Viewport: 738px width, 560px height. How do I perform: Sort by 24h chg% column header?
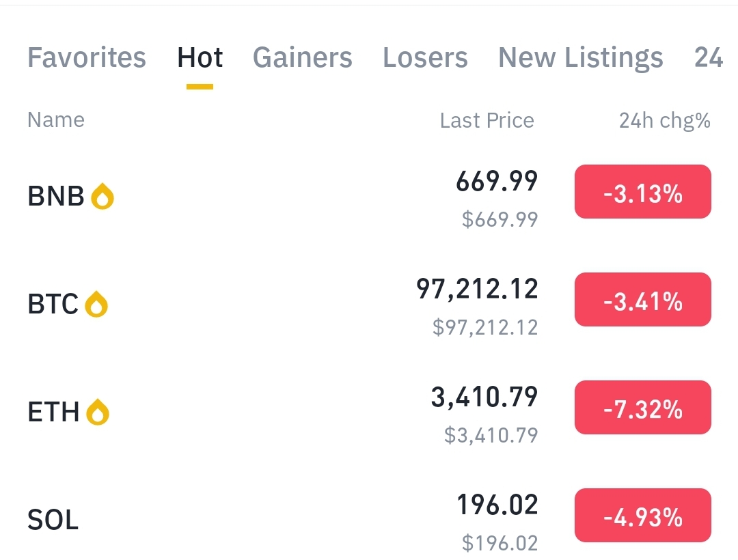click(x=664, y=121)
